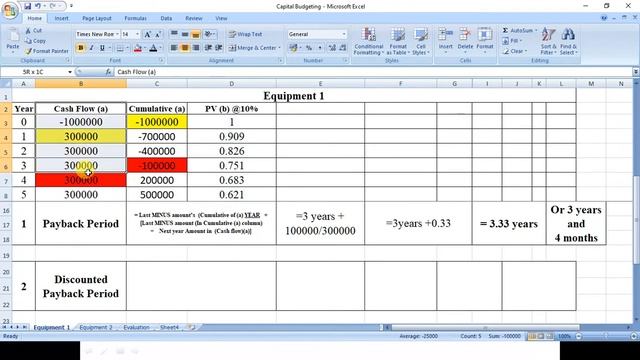Viewport: 640px width, 360px height.
Task: Open Format cells menu in ribbon
Action: 485,40
